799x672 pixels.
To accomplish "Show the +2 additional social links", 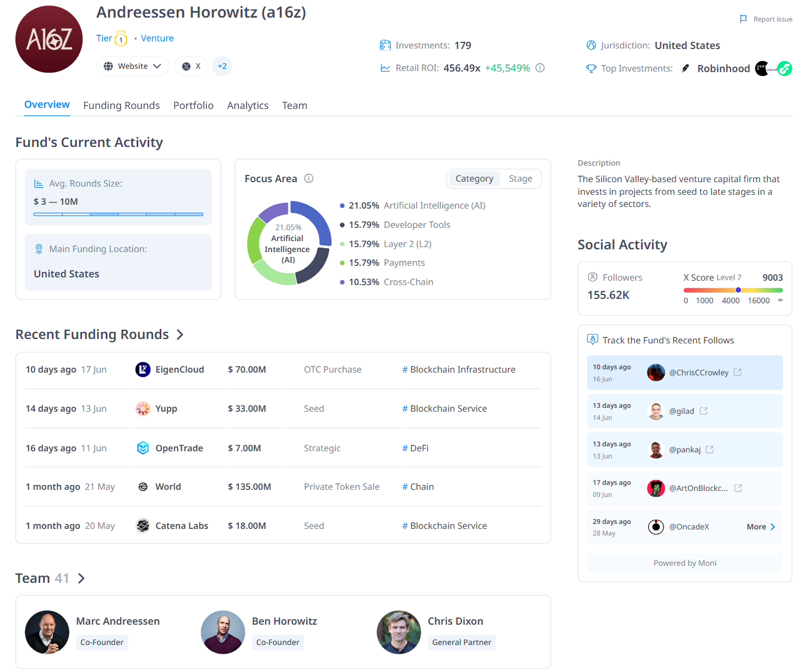I will 222,66.
